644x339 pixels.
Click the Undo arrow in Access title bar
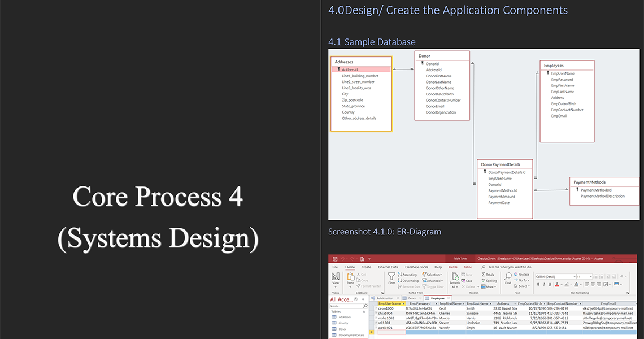tap(342, 259)
